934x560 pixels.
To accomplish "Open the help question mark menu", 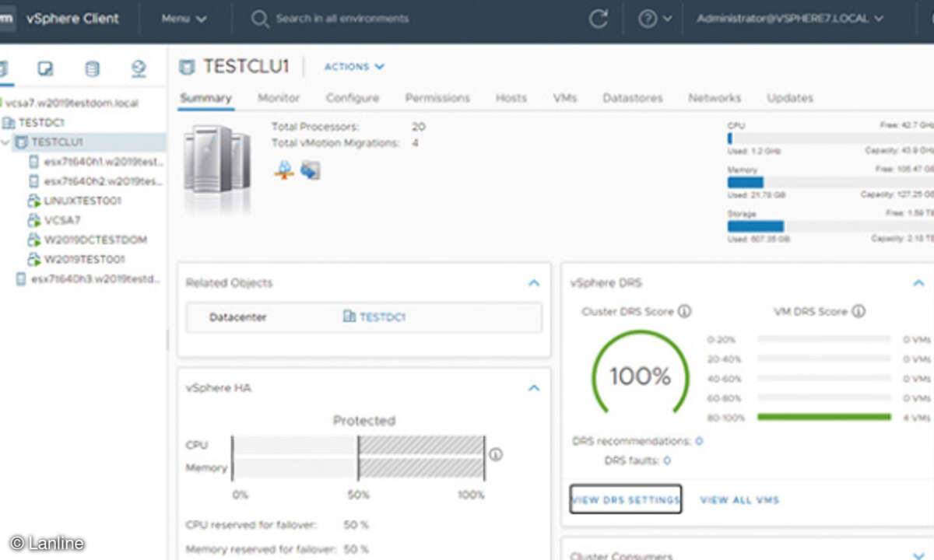I will point(655,19).
